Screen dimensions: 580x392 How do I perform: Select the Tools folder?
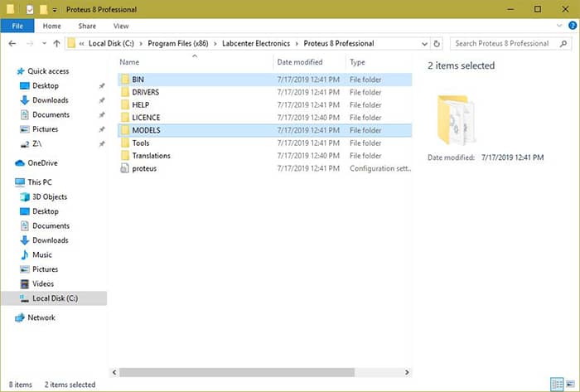(x=265, y=143)
